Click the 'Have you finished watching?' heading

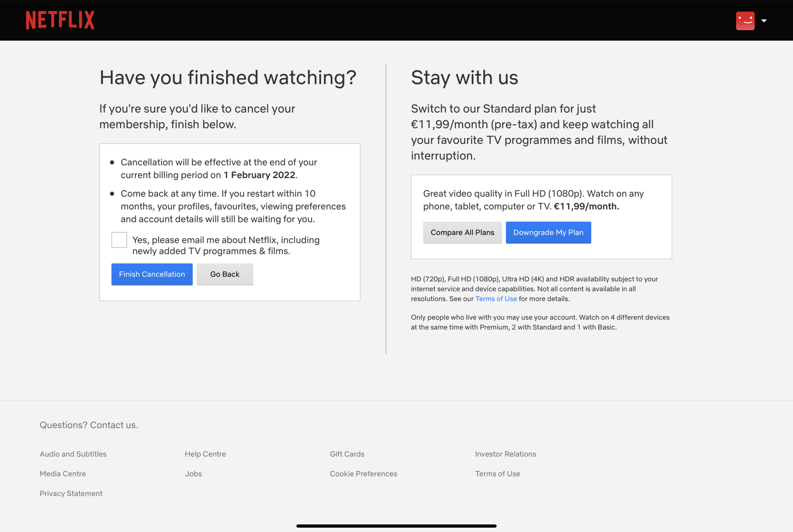pos(228,78)
